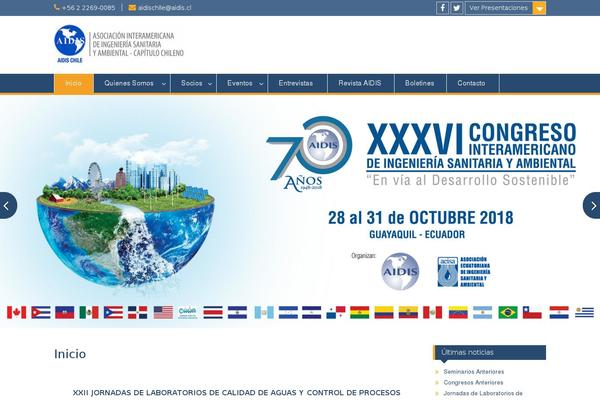This screenshot has width=600, height=400.
Task: Click the Brazil flag
Action: [508, 312]
